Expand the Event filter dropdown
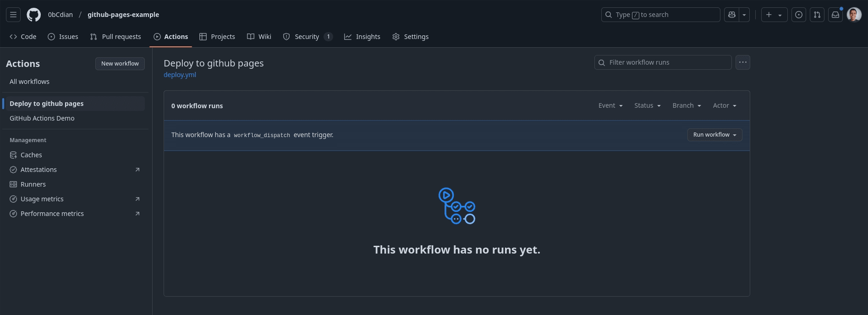868x315 pixels. tap(610, 105)
